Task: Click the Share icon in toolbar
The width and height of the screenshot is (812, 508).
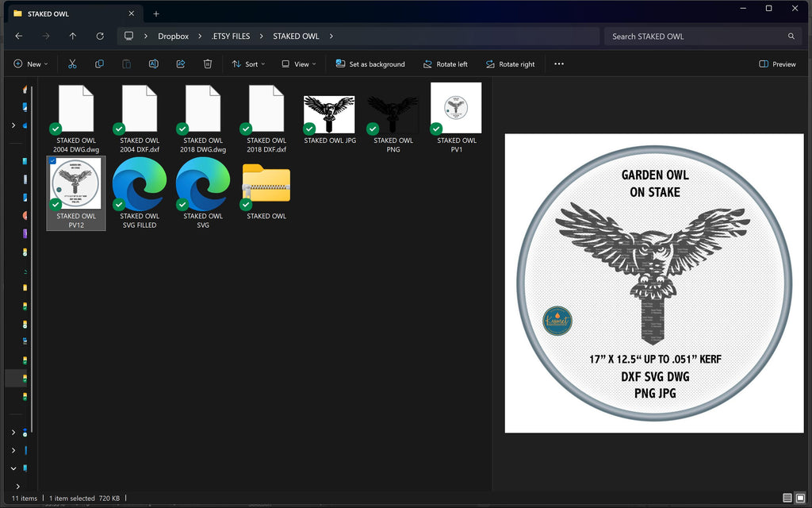Action: (x=181, y=63)
